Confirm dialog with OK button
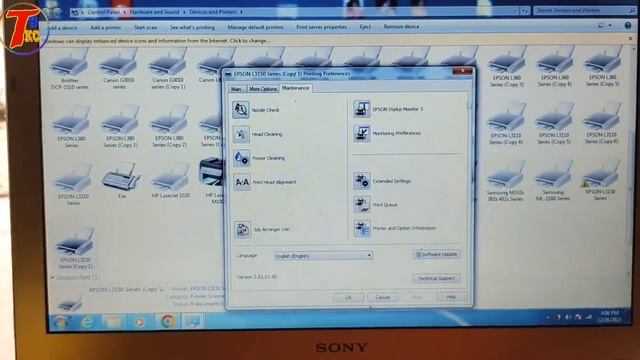 [348, 298]
